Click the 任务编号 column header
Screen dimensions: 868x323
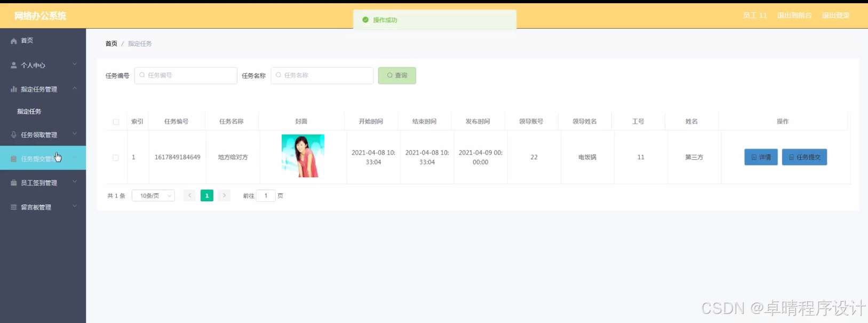(x=176, y=122)
